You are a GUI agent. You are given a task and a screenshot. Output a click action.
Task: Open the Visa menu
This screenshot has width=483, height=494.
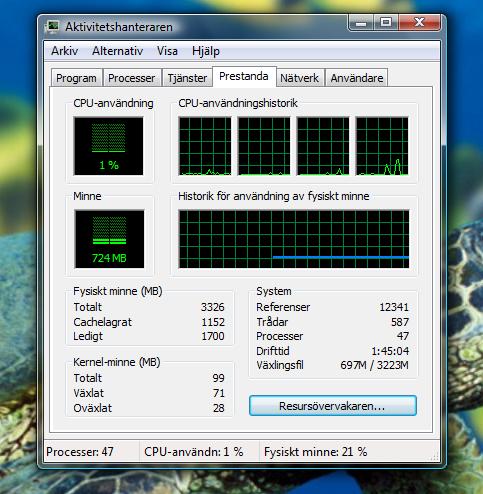[167, 51]
